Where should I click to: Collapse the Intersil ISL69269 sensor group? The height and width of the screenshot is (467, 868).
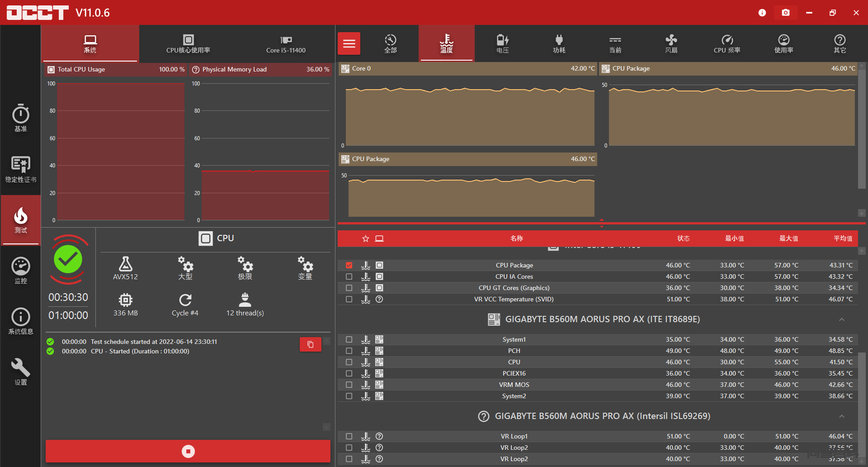[841, 416]
